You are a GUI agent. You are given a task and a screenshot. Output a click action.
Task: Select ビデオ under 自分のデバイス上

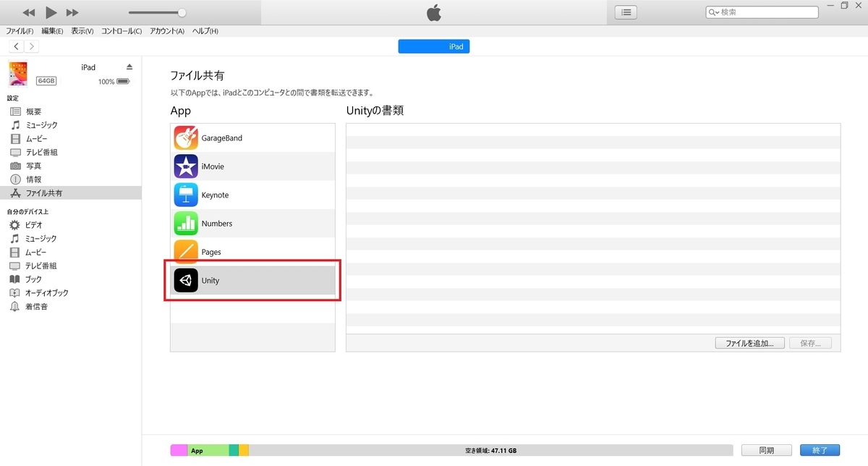(34, 225)
